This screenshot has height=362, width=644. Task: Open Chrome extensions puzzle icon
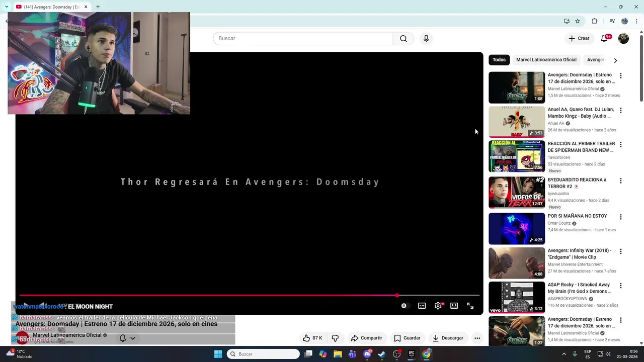594,21
